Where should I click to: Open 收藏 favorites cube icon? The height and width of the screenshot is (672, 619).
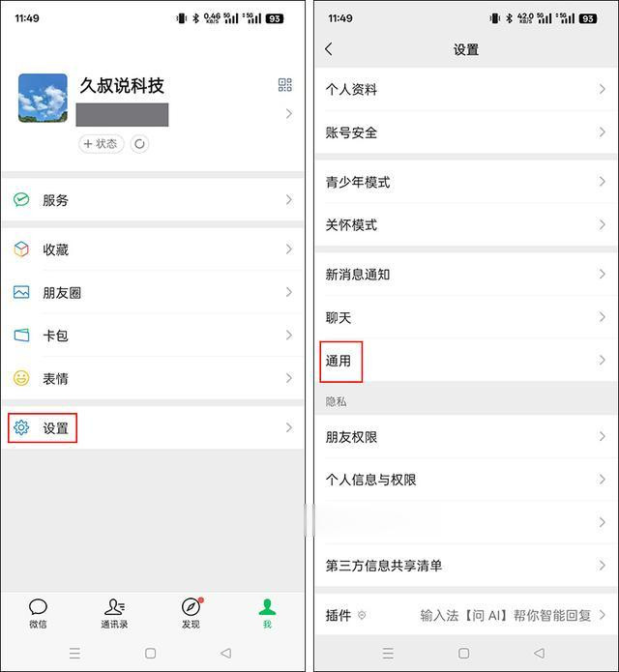pyautogui.click(x=21, y=249)
